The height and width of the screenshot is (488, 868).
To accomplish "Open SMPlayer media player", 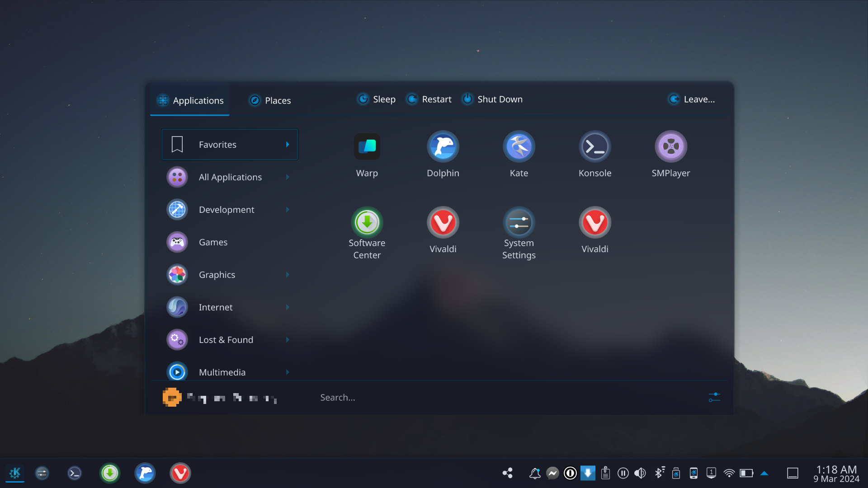I will [x=670, y=147].
